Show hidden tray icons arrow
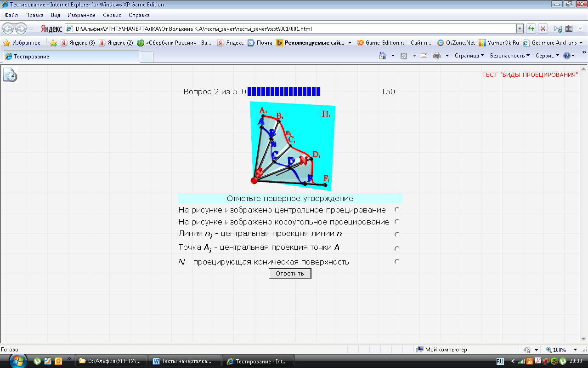588x368 pixels. click(x=513, y=361)
